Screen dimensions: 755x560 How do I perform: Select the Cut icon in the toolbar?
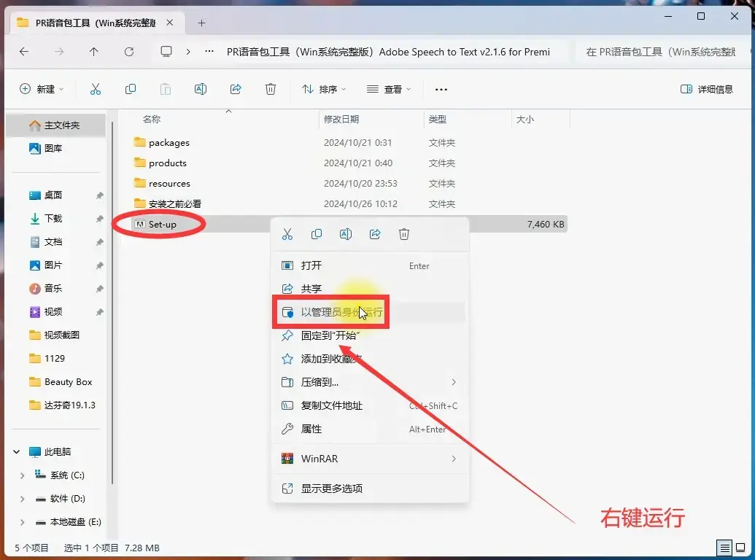[95, 88]
